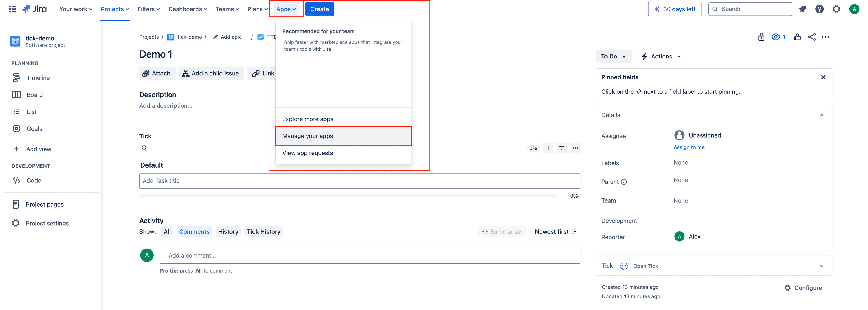Click the Add a comment field
Image resolution: width=868 pixels, height=310 pixels.
click(x=370, y=255)
